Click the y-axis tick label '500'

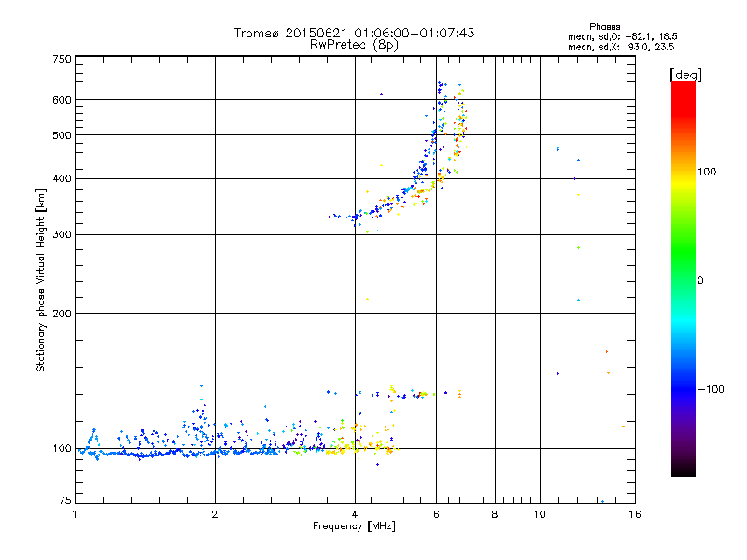pos(62,135)
